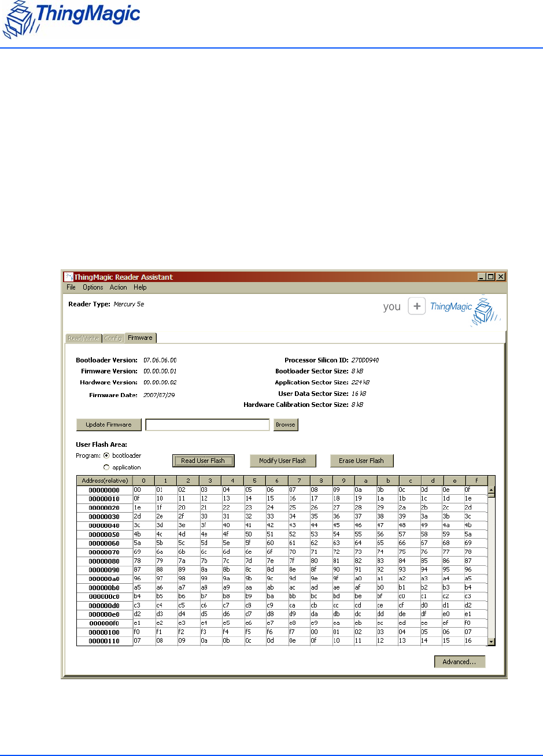Select row address 00000100
This screenshot has height=756, width=543.
[x=105, y=633]
